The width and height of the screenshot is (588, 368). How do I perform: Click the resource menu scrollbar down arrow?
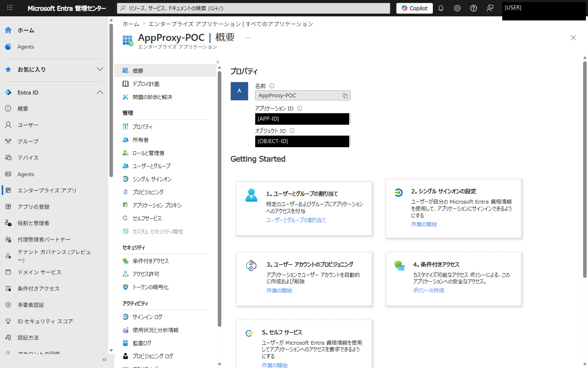tap(219, 364)
